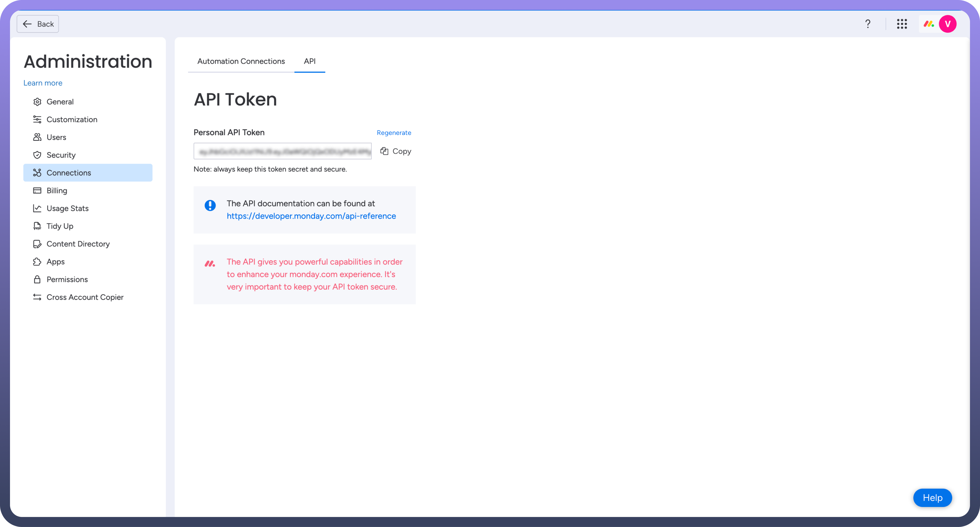Switch to Automation Connections tab
Image resolution: width=980 pixels, height=527 pixels.
(241, 61)
